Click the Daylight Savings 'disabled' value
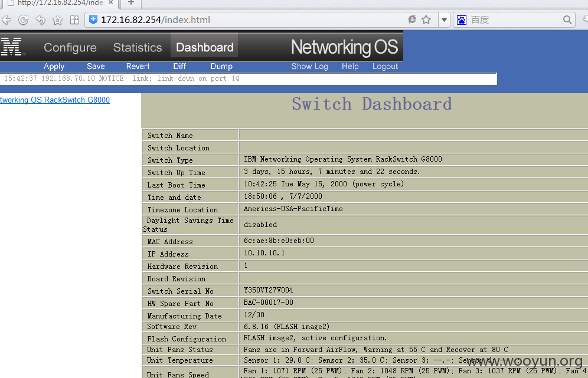The height and width of the screenshot is (378, 588). [x=260, y=225]
